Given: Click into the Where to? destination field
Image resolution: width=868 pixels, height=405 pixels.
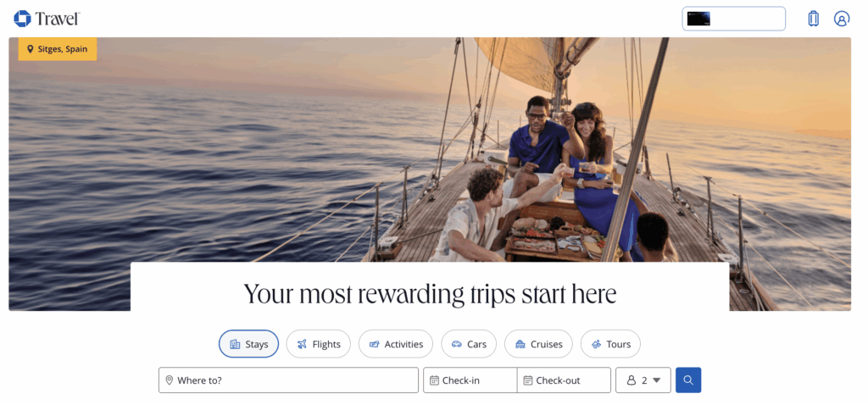Looking at the screenshot, I should [288, 380].
